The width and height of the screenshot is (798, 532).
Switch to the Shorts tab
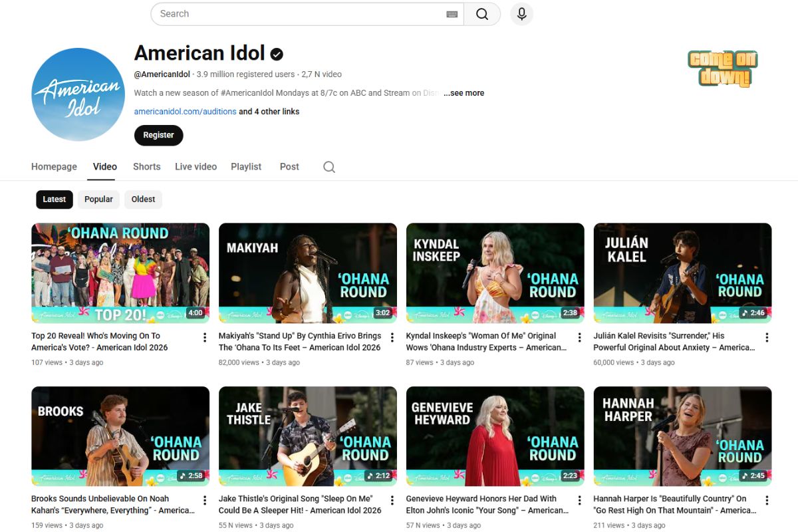[x=146, y=167]
